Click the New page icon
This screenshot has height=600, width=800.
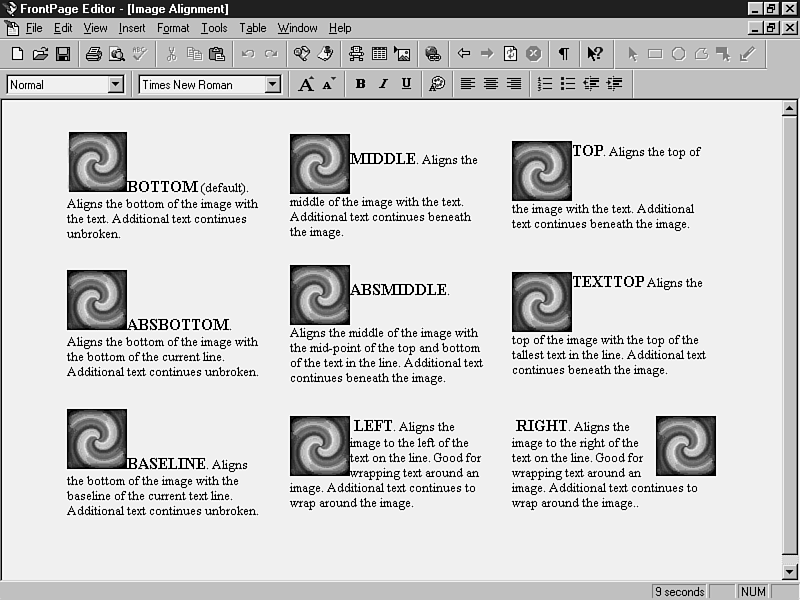[17, 54]
